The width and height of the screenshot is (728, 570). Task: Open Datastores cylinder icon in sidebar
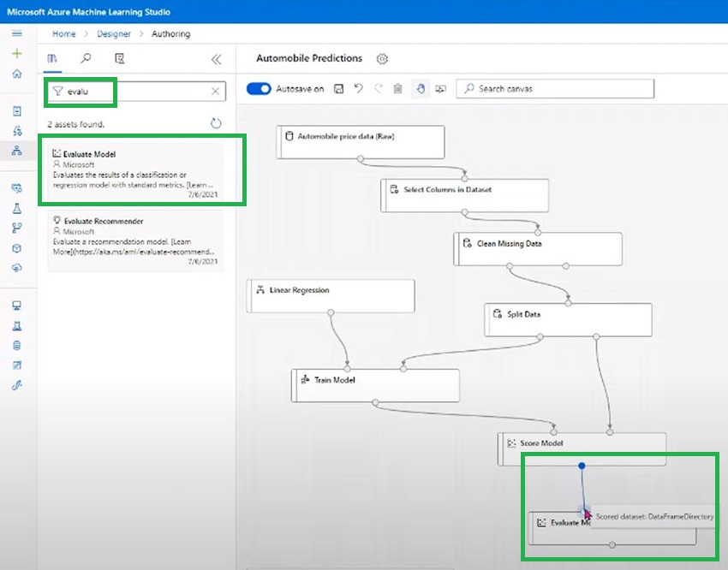[x=17, y=346]
